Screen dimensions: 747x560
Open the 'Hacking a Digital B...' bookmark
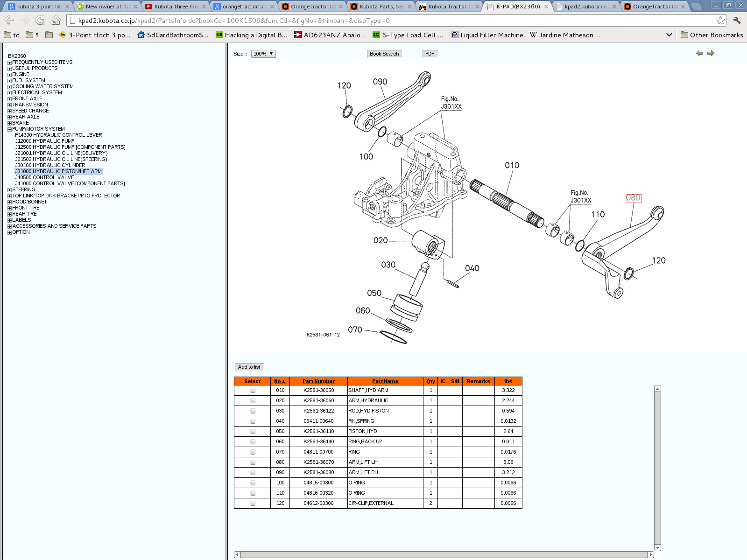(x=252, y=35)
